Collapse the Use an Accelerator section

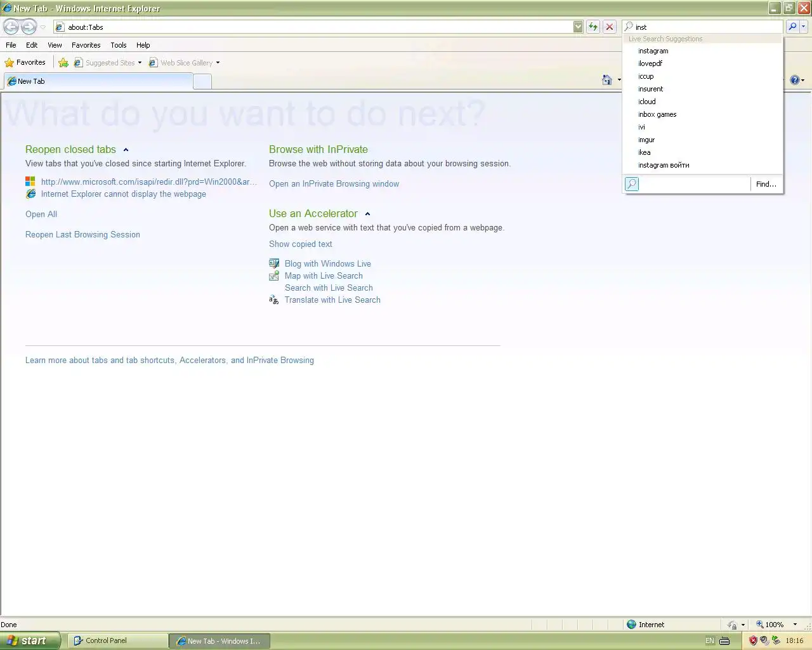tap(367, 214)
